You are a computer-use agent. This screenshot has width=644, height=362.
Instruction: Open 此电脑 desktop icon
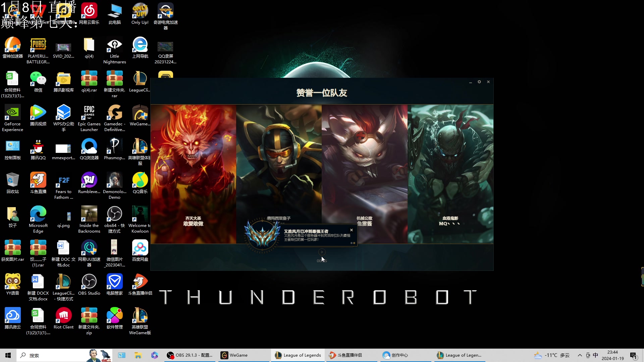pyautogui.click(x=115, y=14)
